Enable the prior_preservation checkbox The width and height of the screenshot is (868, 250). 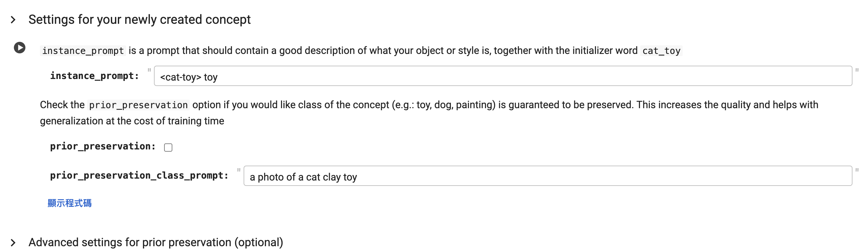[x=168, y=148]
